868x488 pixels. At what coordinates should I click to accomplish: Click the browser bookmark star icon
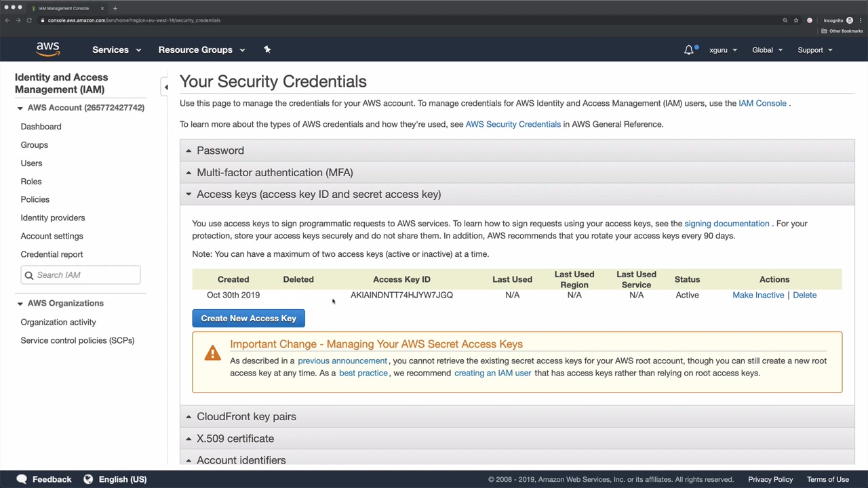796,20
